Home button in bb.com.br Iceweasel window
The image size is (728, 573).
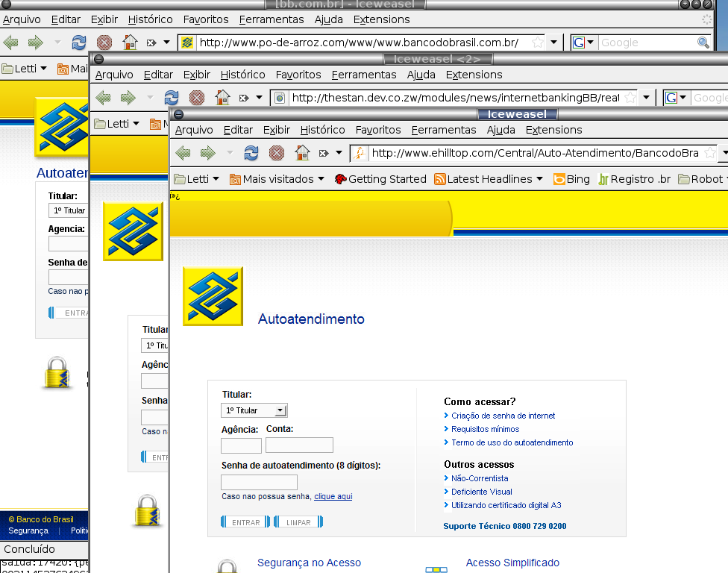pos(130,43)
